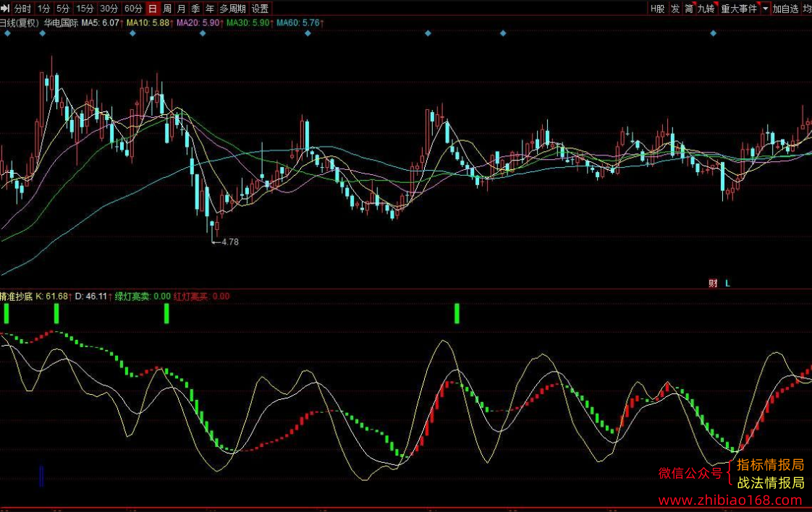The height and width of the screenshot is (512, 812).
Task: Click the 华电国际 stock name
Action: coord(61,22)
